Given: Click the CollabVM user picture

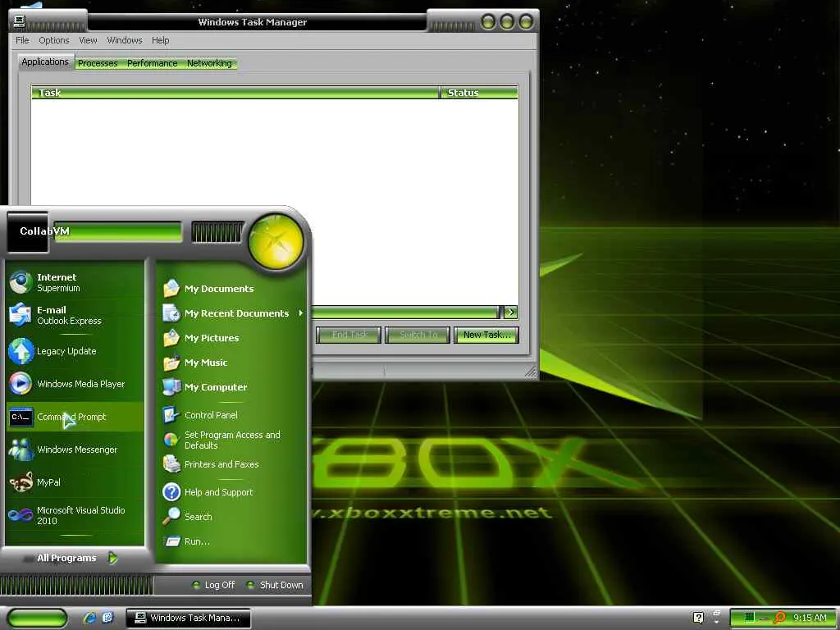Looking at the screenshot, I should point(27,232).
